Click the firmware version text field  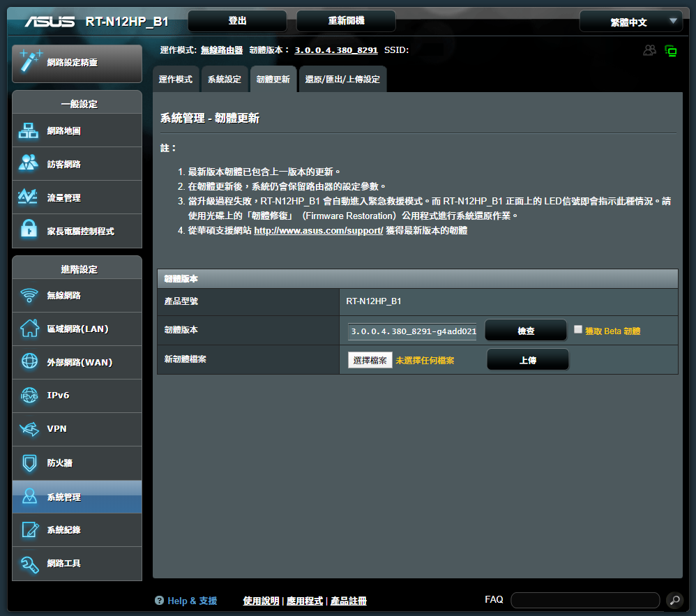point(412,331)
